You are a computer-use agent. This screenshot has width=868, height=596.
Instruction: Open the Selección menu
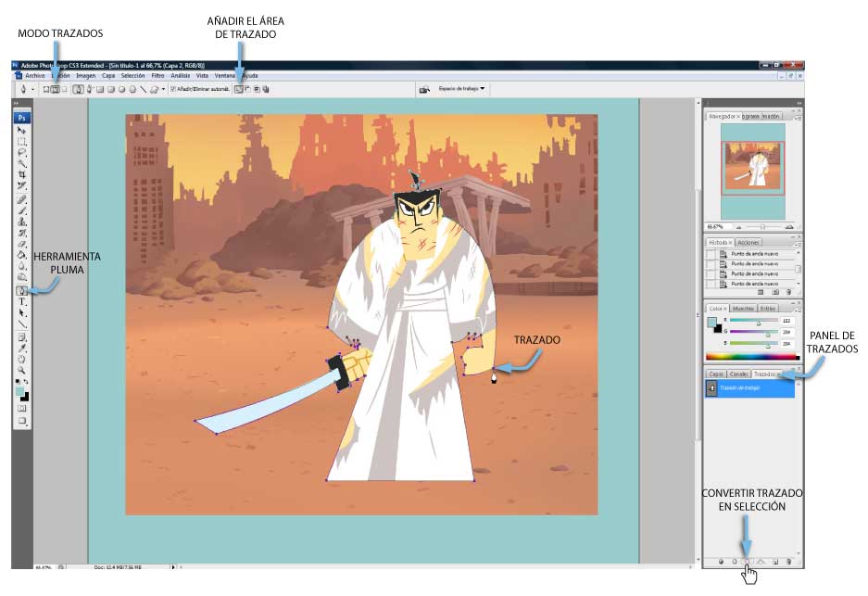(132, 75)
